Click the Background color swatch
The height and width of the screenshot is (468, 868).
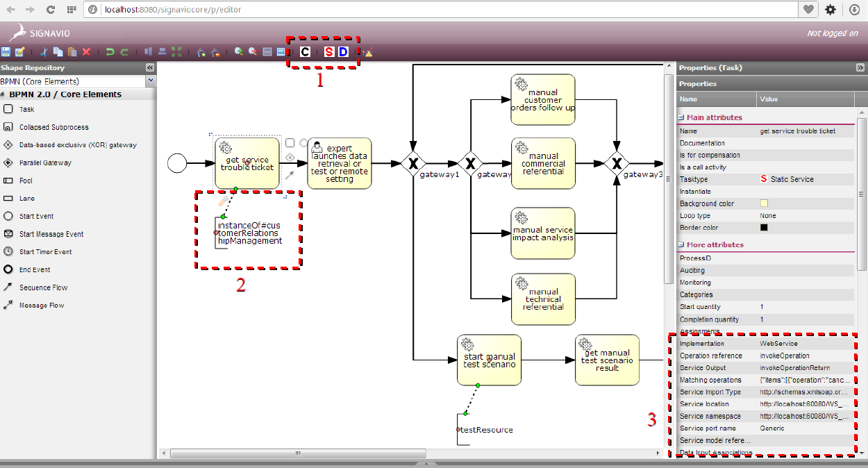[x=764, y=203]
